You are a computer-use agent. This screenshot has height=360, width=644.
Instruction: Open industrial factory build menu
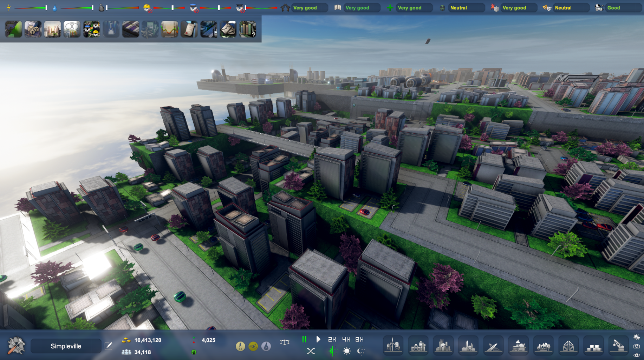click(x=468, y=345)
